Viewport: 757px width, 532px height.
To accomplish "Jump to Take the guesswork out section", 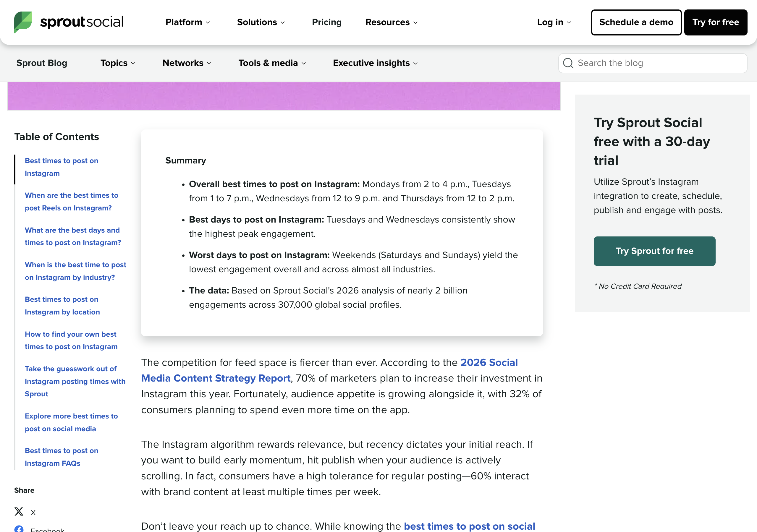I will 75,381.
